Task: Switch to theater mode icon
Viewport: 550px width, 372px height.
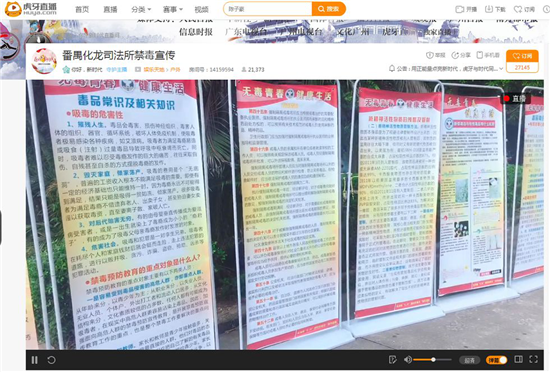Action: [518, 359]
